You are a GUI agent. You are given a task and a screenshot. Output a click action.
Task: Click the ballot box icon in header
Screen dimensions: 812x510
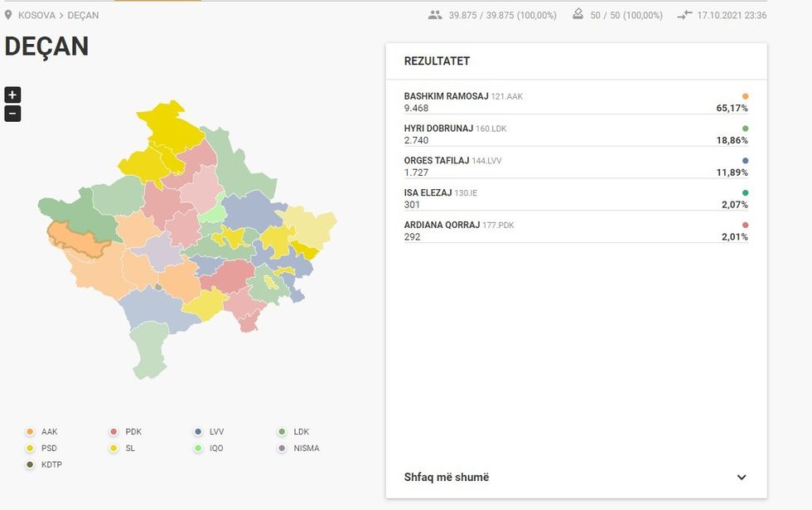coord(578,15)
